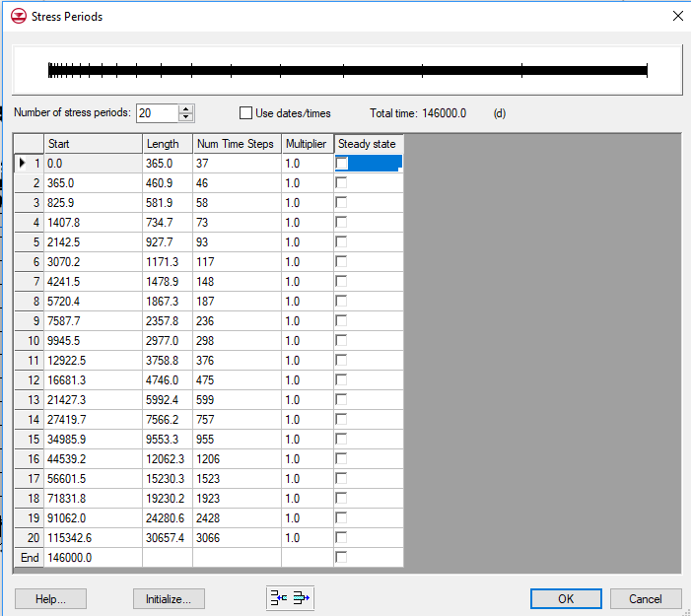Screen dimensions: 691x616
Task: Click Start cell 3070.2
Action: click(93, 262)
